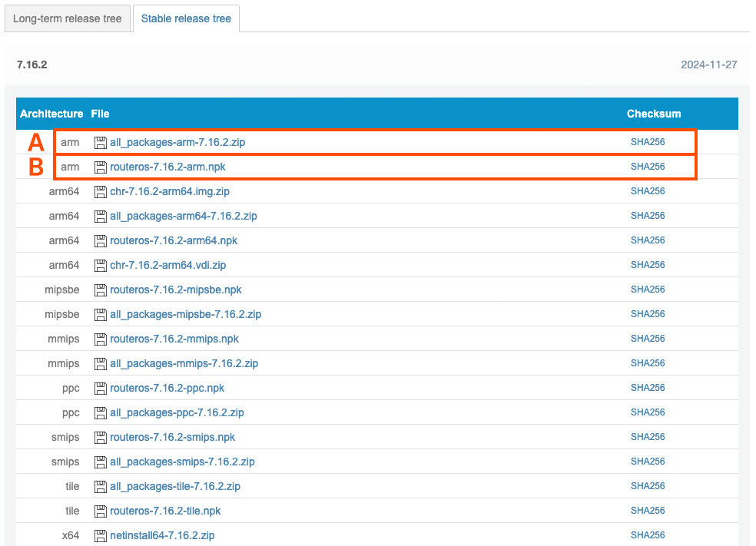The width and height of the screenshot is (756, 546).
Task: Click the 7.16.2 version heading
Action: pyautogui.click(x=31, y=65)
